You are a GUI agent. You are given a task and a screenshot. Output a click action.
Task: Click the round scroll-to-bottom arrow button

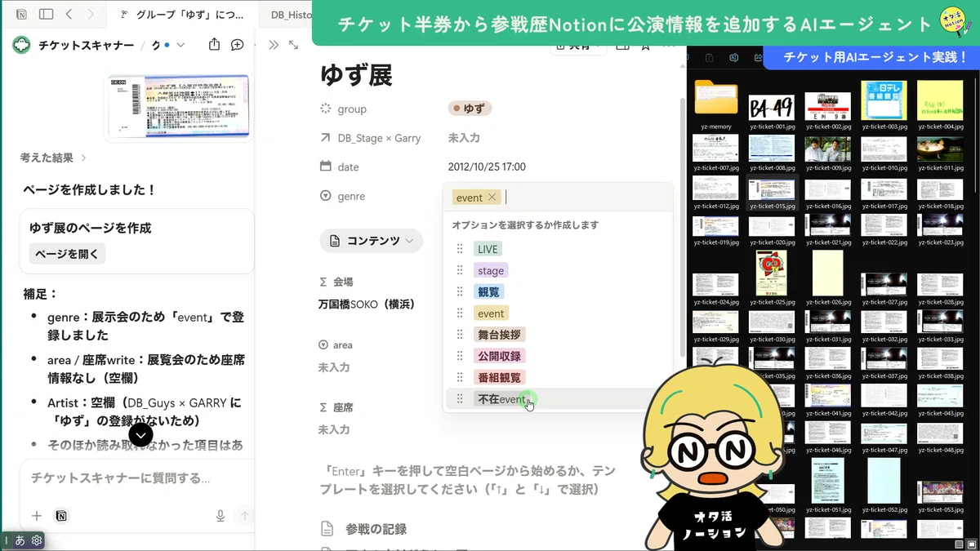coord(141,434)
